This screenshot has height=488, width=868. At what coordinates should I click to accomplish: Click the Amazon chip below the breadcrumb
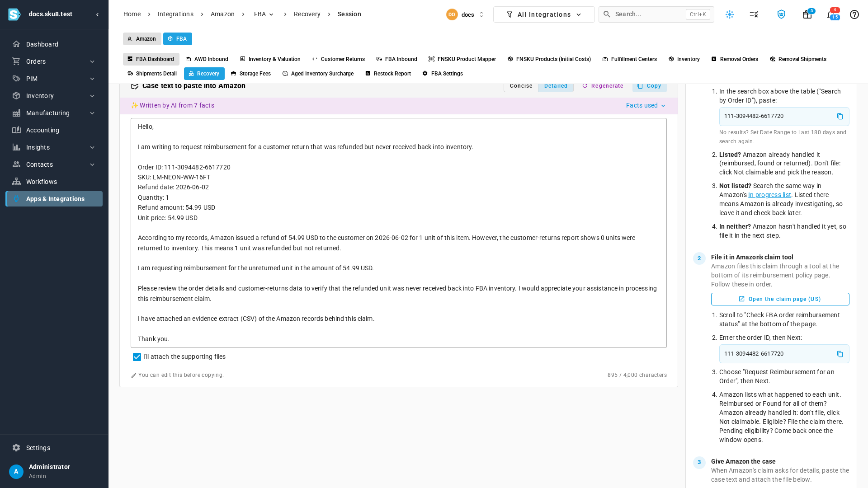[x=142, y=39]
